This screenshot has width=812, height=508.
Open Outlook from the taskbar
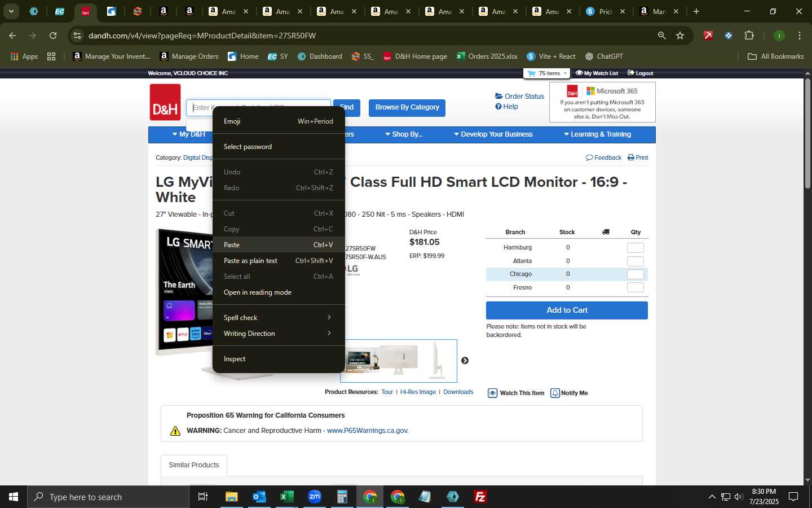(x=259, y=497)
